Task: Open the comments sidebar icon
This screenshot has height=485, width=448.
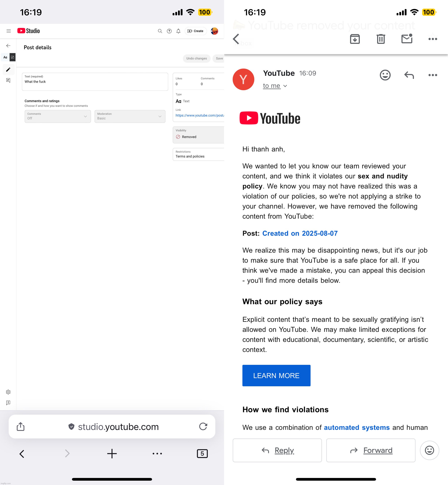Action: 8,80
